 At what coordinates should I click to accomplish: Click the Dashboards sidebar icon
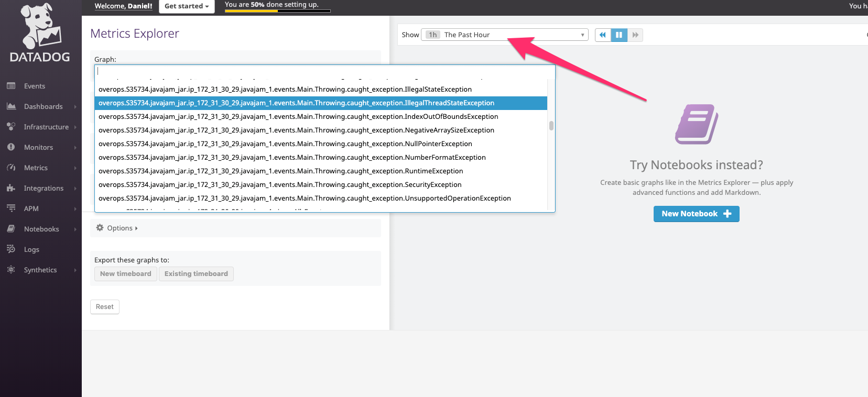pyautogui.click(x=11, y=106)
